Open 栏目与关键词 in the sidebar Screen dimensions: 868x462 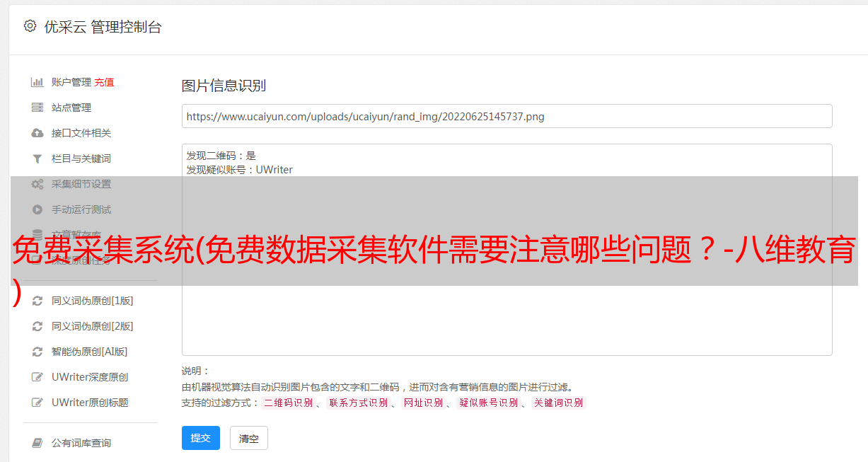click(x=81, y=158)
